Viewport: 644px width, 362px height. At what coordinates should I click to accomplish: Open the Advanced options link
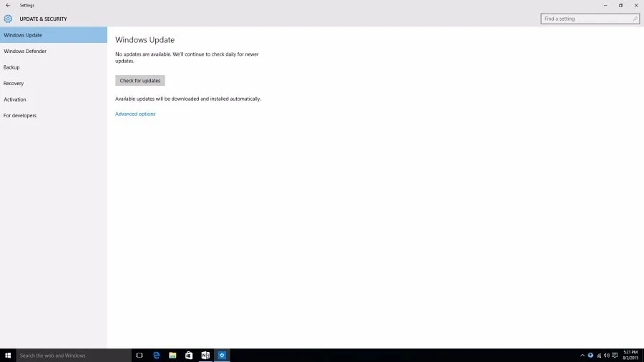pos(135,114)
